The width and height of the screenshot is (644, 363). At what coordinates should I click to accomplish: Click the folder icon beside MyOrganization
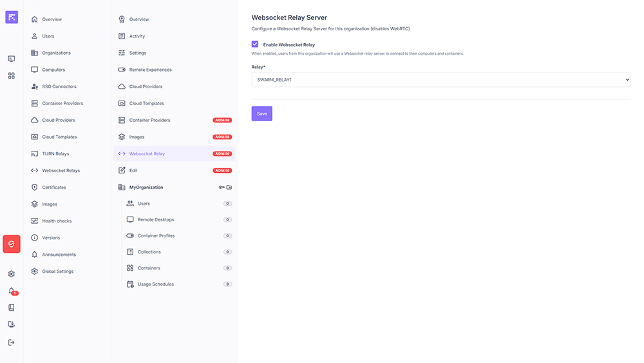(x=229, y=188)
